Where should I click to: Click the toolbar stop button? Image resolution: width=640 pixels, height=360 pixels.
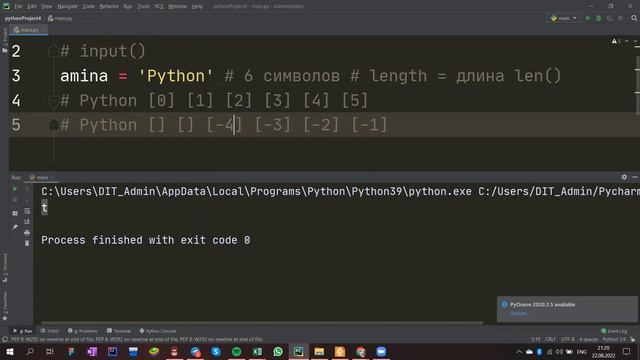click(620, 18)
